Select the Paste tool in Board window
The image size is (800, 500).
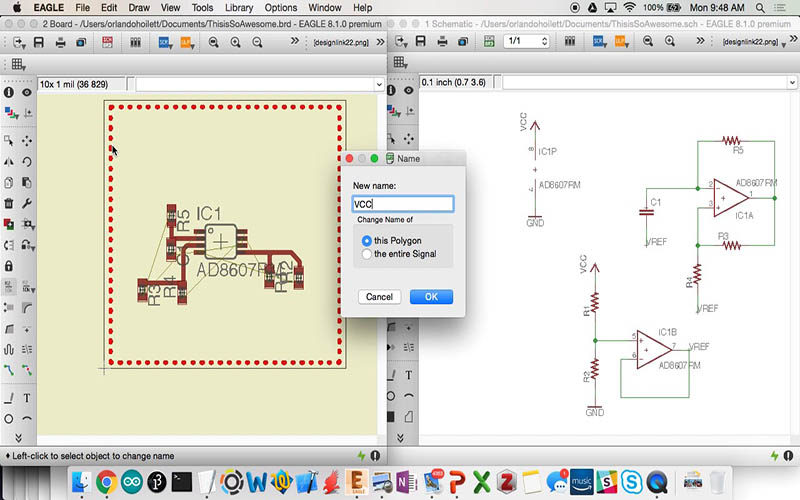pos(27,182)
